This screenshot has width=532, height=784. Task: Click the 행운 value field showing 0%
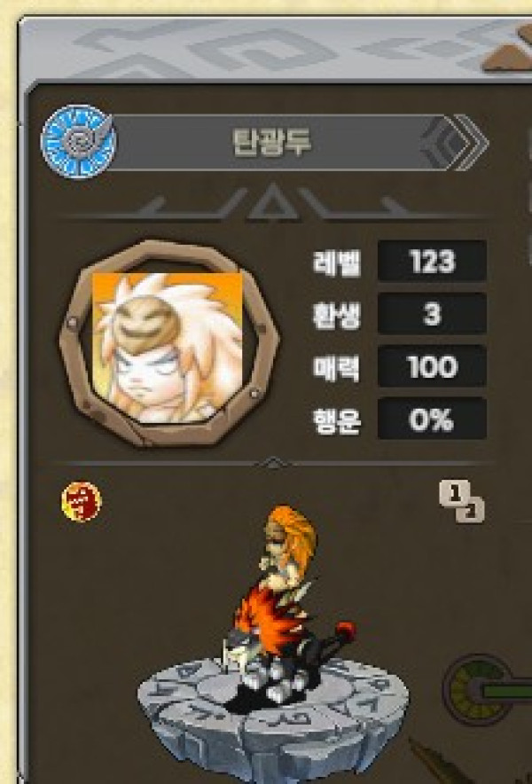click(x=432, y=419)
